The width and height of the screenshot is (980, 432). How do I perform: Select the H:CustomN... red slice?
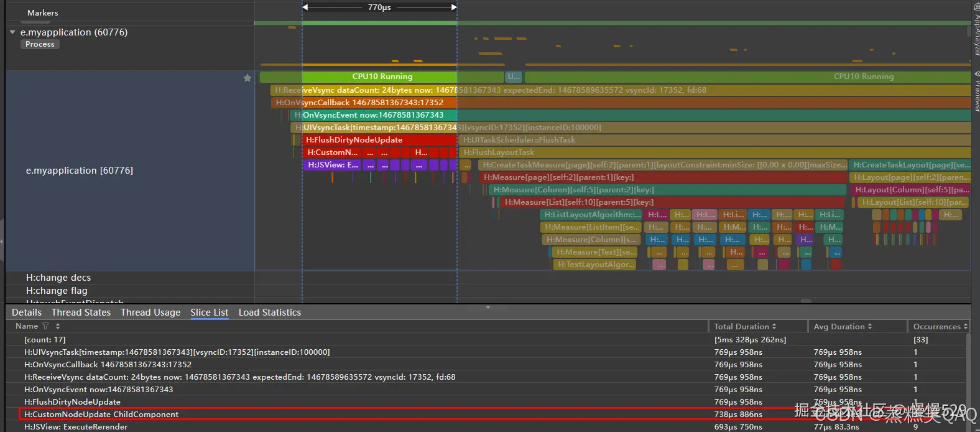[333, 153]
